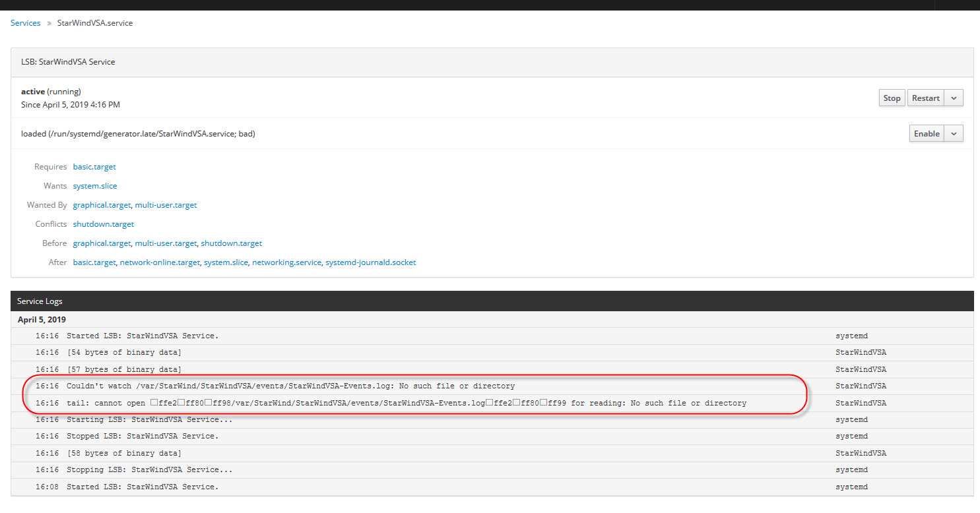Click the 'StarWindVSA.service' breadcrumb text
This screenshot has width=980, height=513.
coord(95,23)
